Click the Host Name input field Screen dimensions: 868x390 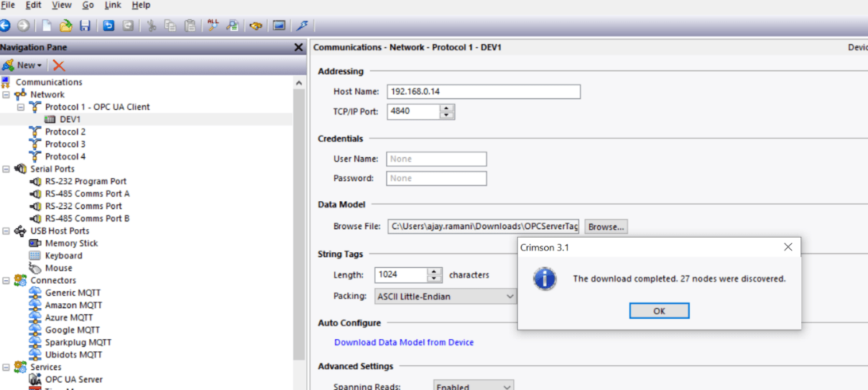(x=484, y=92)
